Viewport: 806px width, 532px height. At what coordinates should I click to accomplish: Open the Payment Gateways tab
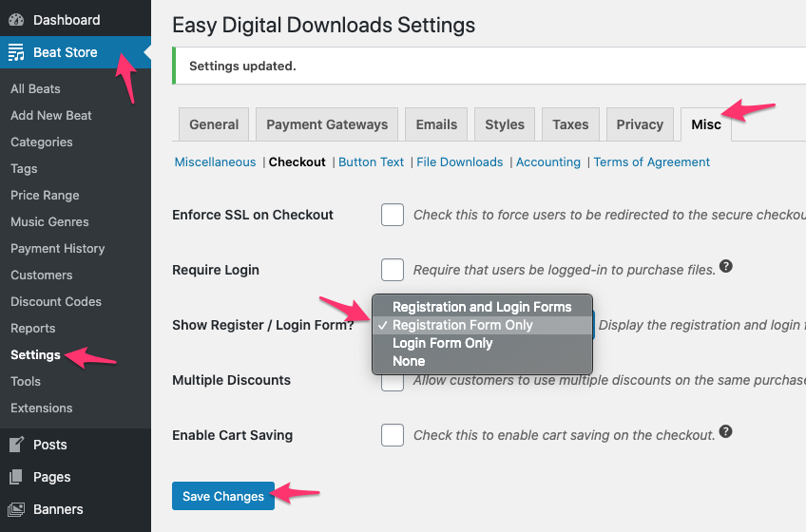(x=327, y=124)
